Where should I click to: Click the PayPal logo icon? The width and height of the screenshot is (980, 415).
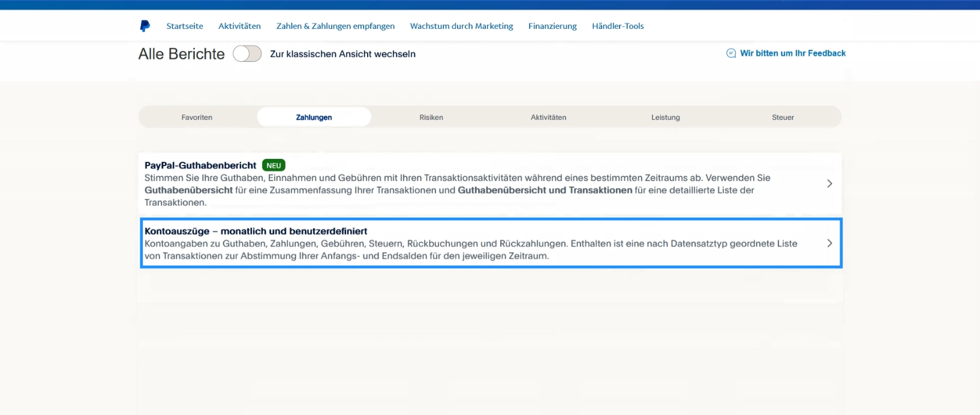(x=145, y=26)
